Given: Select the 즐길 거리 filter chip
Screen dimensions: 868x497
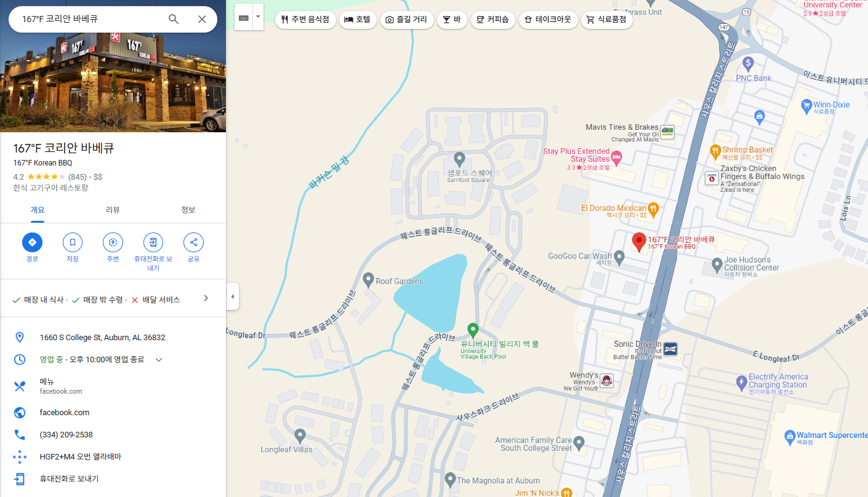Looking at the screenshot, I should [x=406, y=20].
